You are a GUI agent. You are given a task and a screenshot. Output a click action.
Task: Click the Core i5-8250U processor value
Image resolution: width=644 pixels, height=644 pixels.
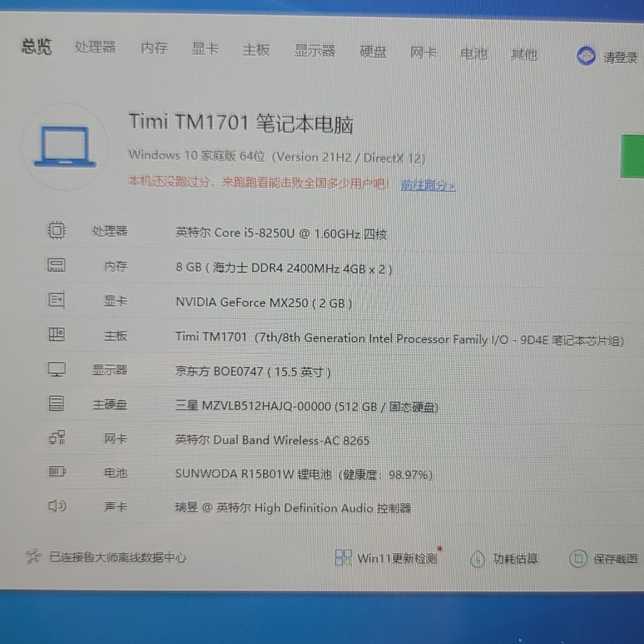(x=281, y=233)
